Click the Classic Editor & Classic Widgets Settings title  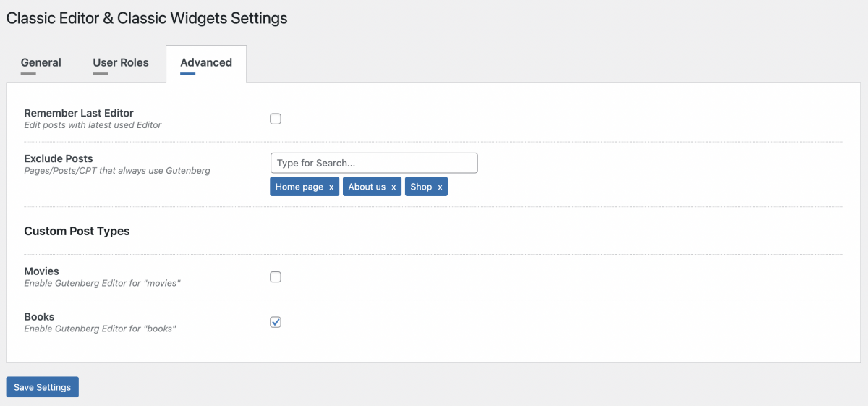coord(147,18)
